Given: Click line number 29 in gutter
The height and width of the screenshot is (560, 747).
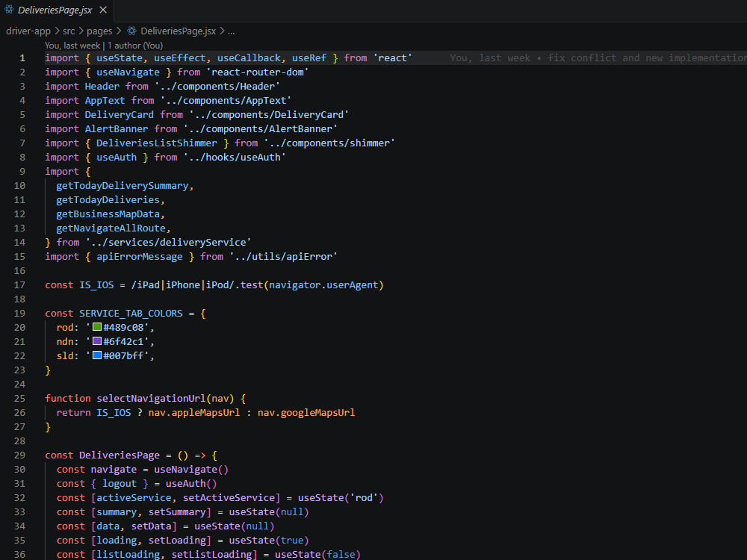Looking at the screenshot, I should click(19, 455).
